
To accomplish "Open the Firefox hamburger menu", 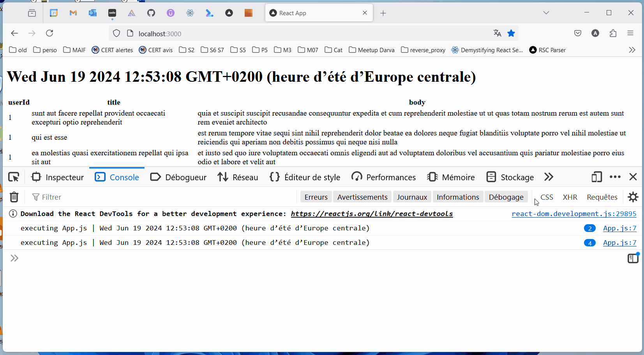I will coord(630,33).
